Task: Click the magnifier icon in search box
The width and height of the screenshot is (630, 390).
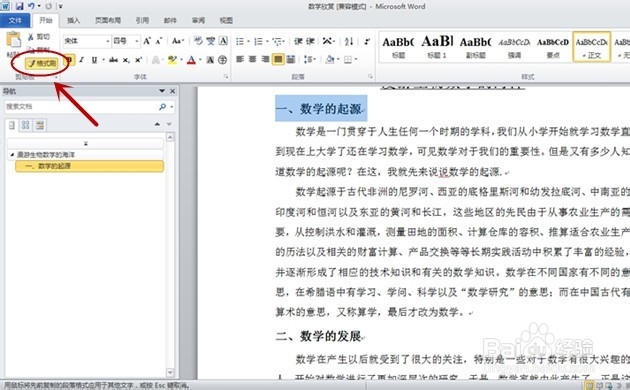Action: (162, 107)
